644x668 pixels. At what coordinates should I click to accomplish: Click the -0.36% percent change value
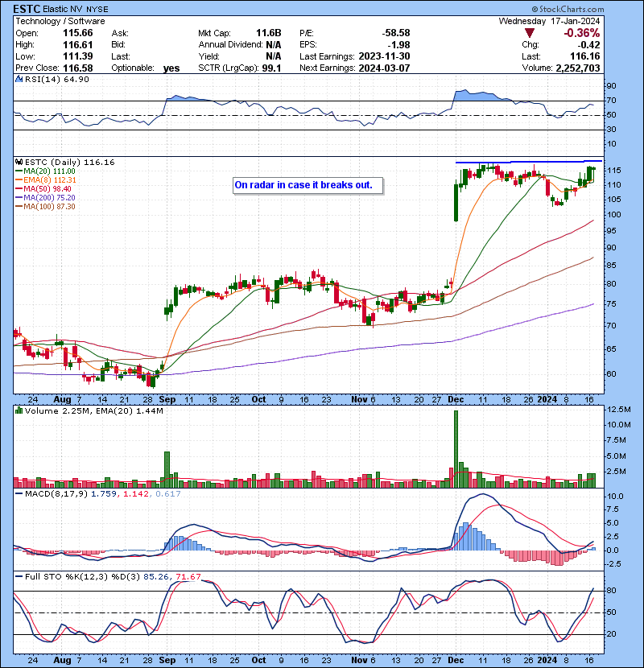click(582, 33)
